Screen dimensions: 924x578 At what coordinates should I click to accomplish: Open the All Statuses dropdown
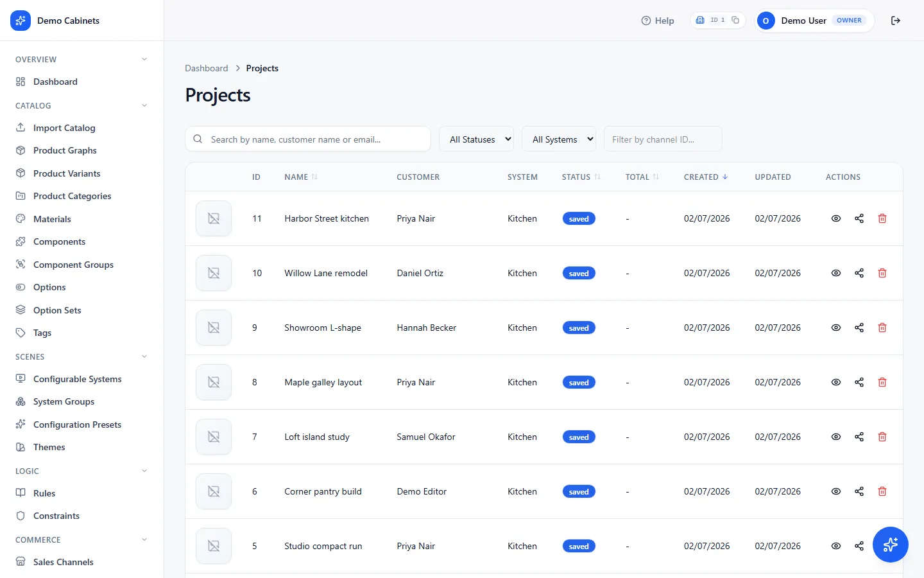click(x=477, y=139)
